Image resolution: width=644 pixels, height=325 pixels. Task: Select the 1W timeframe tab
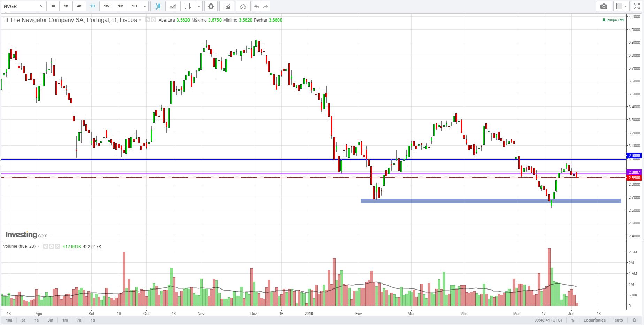[107, 6]
